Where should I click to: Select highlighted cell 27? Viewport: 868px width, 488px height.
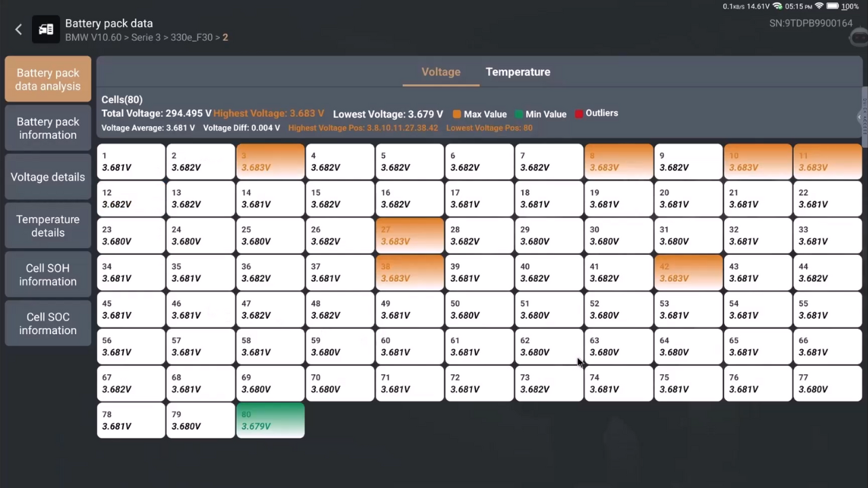click(410, 235)
